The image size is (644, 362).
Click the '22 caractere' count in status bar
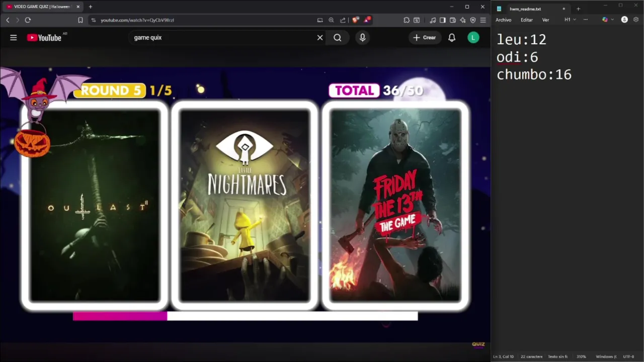click(x=531, y=356)
